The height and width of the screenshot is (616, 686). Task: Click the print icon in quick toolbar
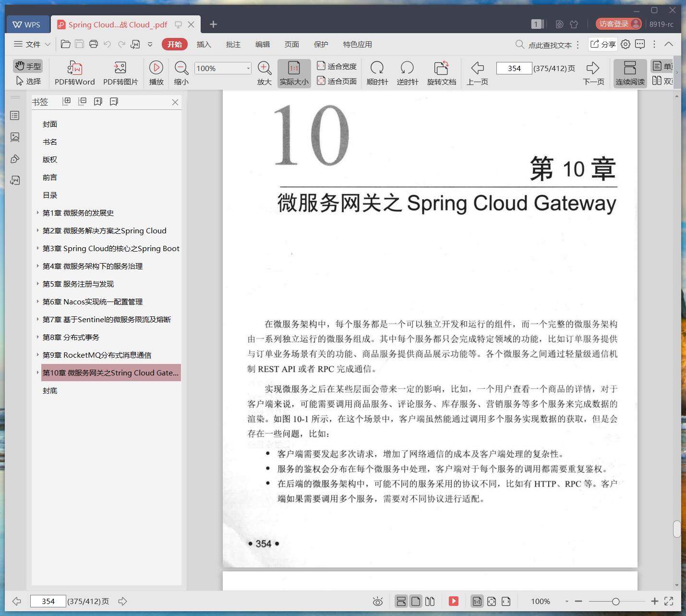[x=94, y=44]
